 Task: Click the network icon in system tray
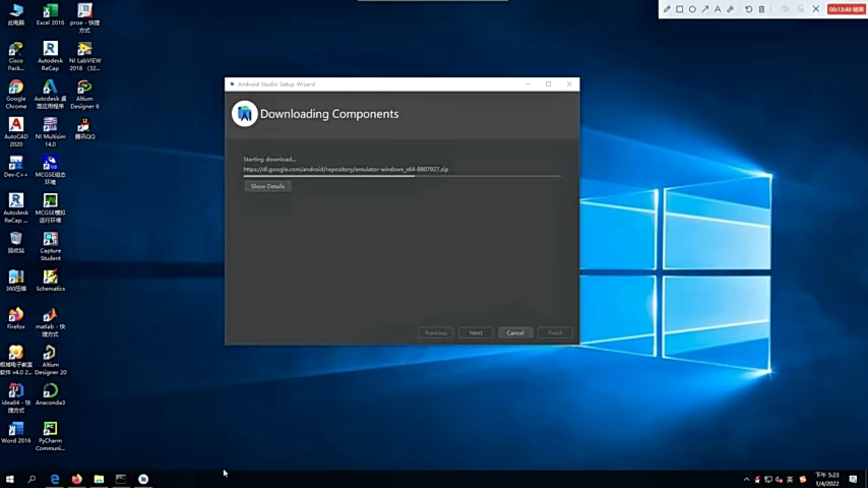[x=768, y=479]
